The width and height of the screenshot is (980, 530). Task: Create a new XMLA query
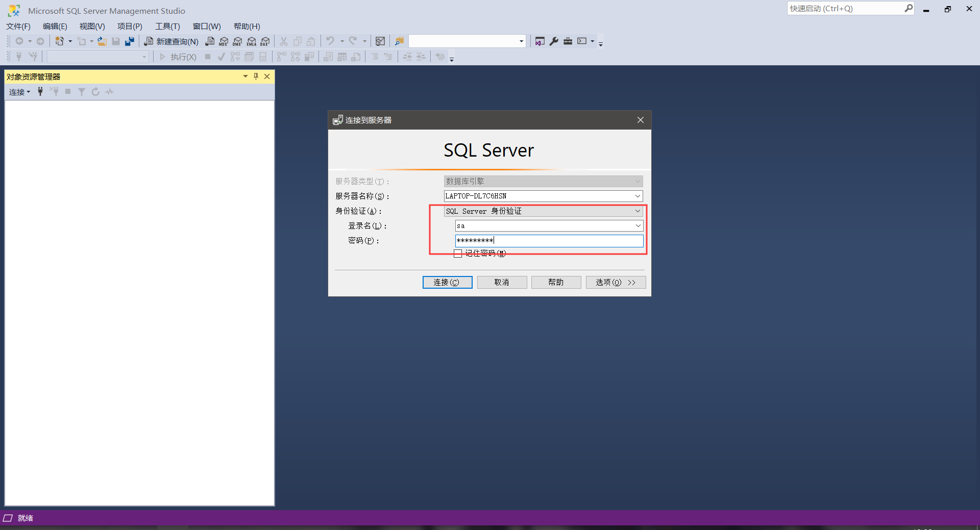click(x=251, y=41)
